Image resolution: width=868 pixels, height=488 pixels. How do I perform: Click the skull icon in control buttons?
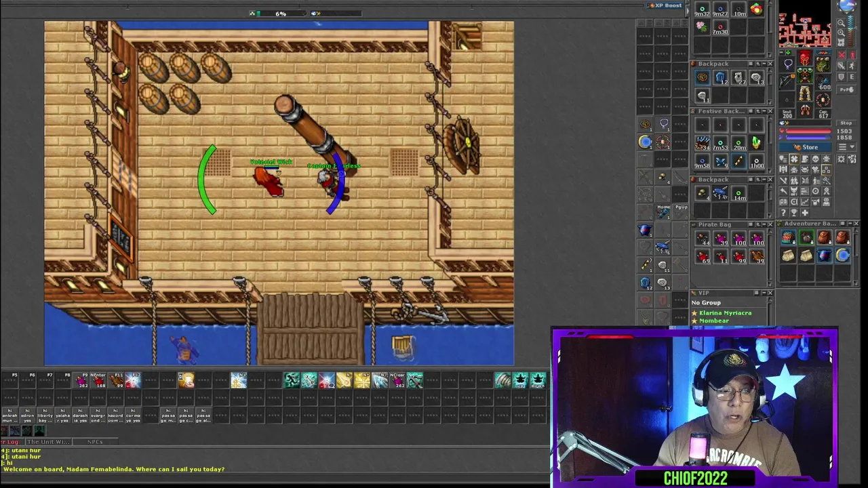tap(816, 159)
